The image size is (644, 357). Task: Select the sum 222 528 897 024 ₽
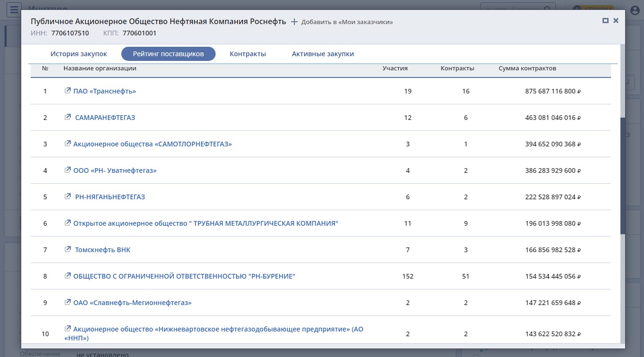pos(553,197)
